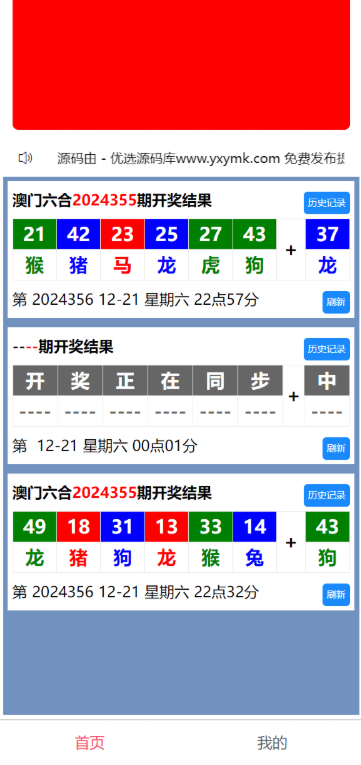The height and width of the screenshot is (765, 361).
Task: Click 刷新 in the 22点57分 card
Action: (336, 302)
